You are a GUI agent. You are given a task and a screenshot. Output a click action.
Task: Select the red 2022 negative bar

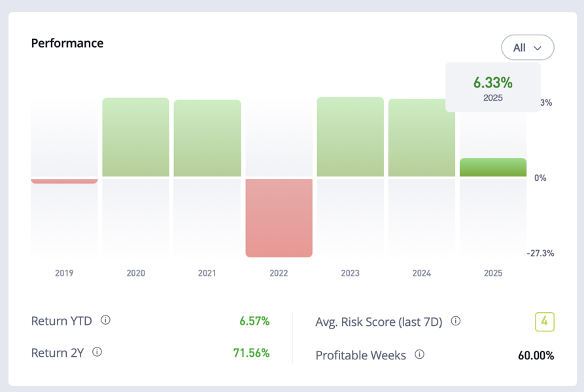(x=279, y=217)
